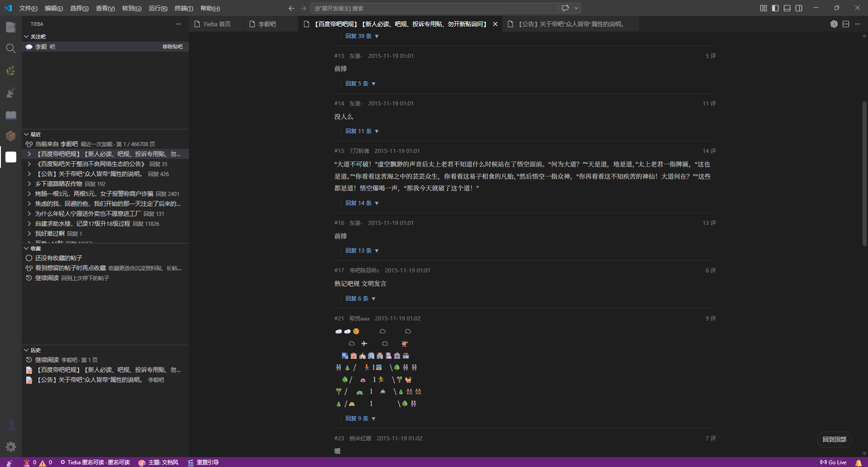Image resolution: width=868 pixels, height=467 pixels.
Task: Collapse the 最近 section
Action: [x=26, y=134]
